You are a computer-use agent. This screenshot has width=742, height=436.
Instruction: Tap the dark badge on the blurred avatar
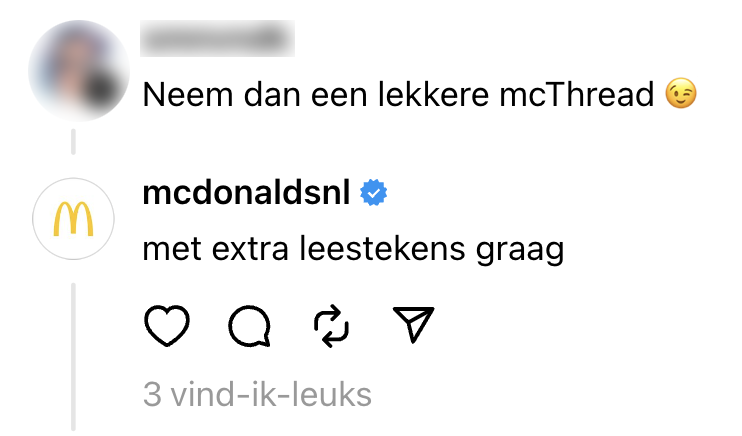(101, 90)
